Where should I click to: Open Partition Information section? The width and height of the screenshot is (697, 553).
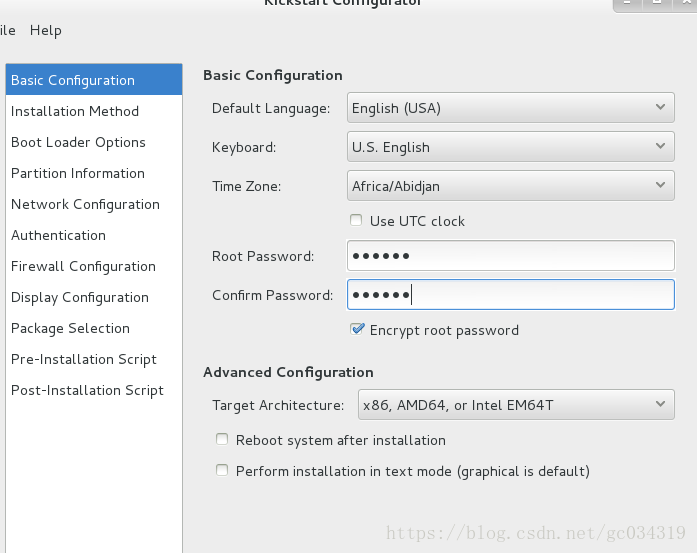78,173
